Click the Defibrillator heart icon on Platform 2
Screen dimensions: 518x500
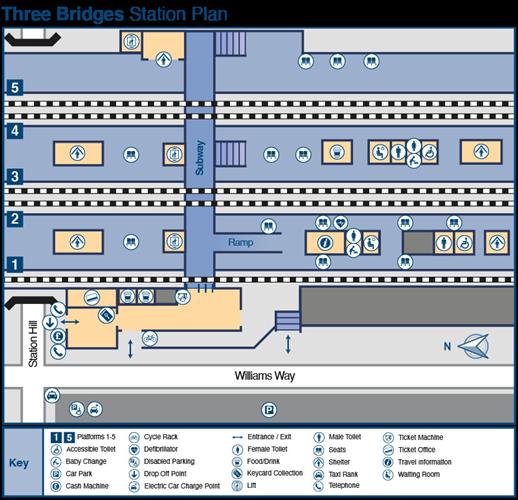coord(340,223)
